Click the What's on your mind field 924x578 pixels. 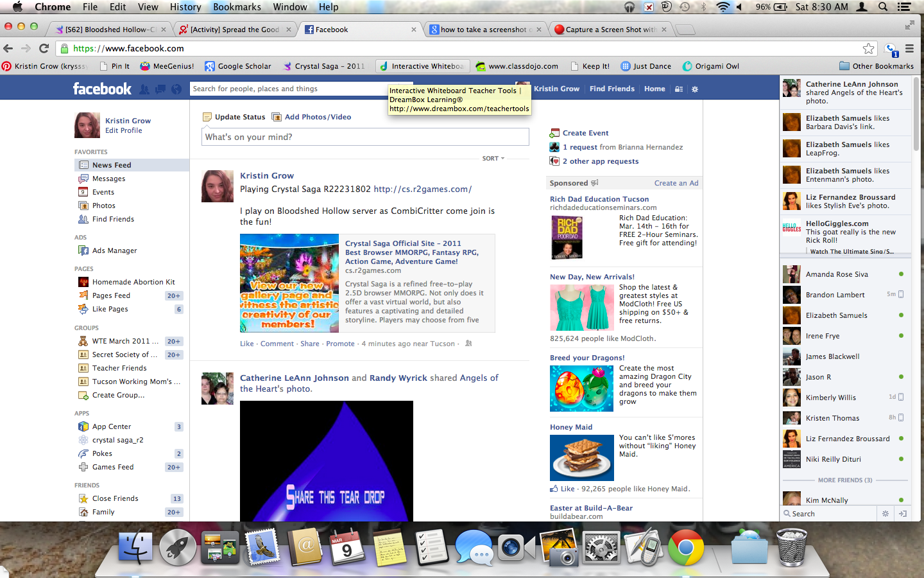click(364, 137)
